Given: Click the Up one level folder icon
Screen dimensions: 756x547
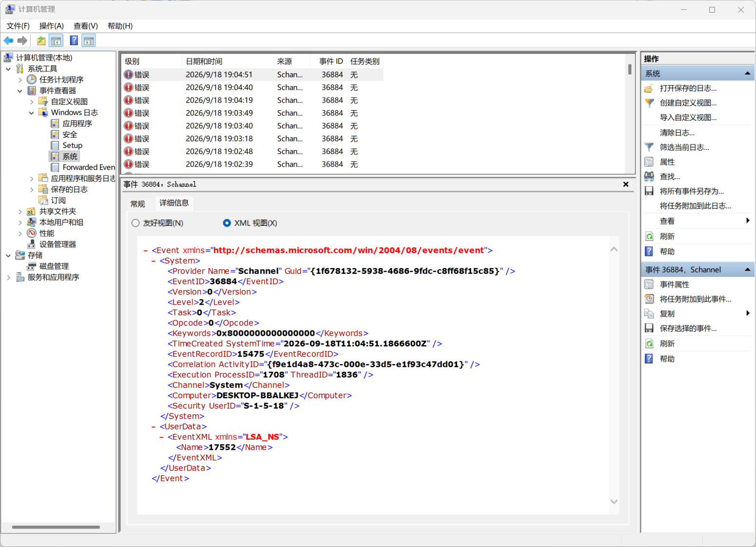Looking at the screenshot, I should (41, 40).
